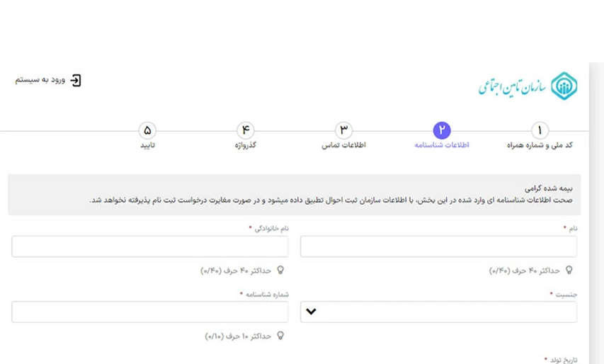The width and height of the screenshot is (604, 364).
Task: Click the سازمان تامین اجتماعی logo emblem
Action: coord(564,86)
